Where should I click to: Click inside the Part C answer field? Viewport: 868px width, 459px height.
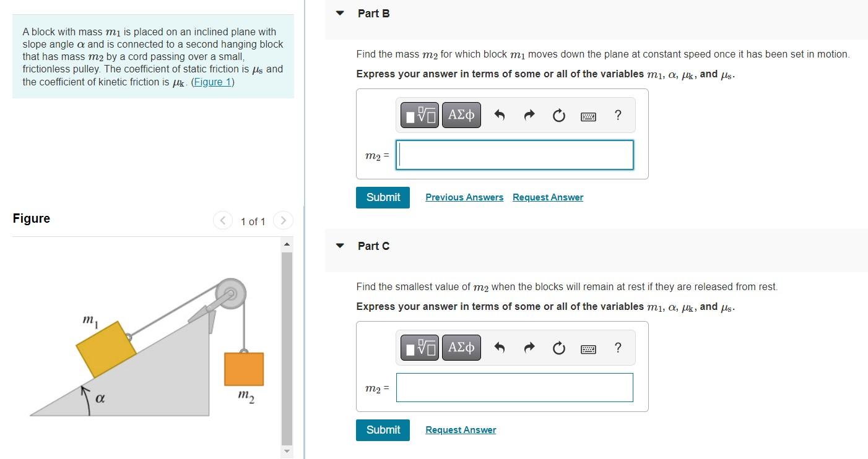tap(514, 387)
